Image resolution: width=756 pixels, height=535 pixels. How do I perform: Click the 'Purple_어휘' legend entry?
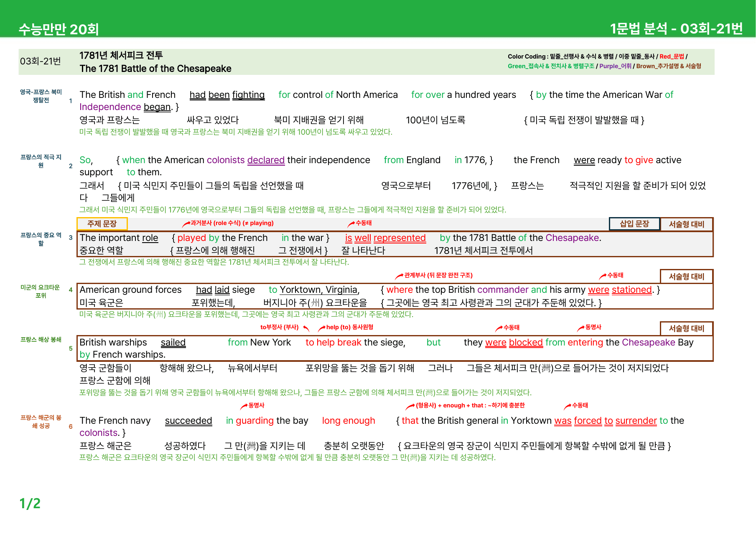(x=615, y=66)
